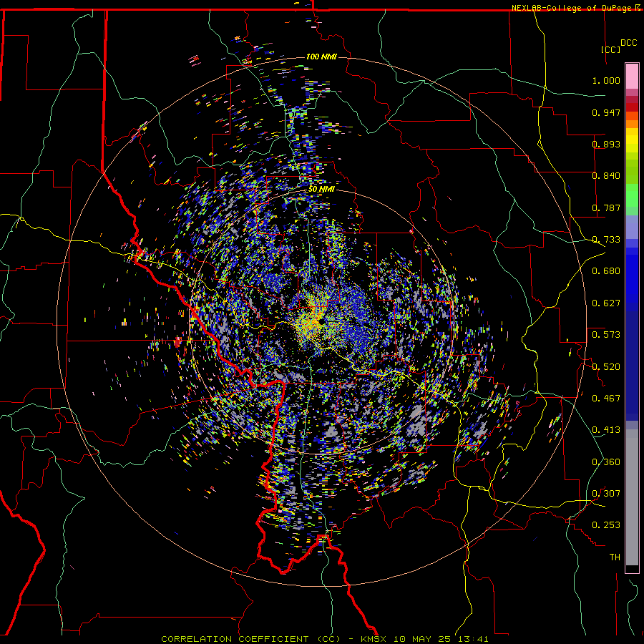Click the DCC product label
Viewport: 644px width, 644px height.
tap(629, 43)
